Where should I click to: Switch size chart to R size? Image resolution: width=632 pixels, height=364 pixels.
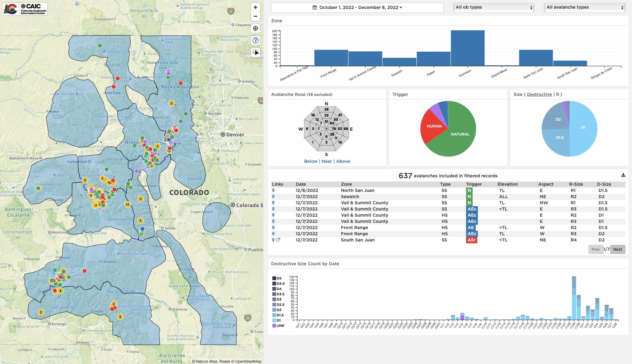[x=557, y=94]
